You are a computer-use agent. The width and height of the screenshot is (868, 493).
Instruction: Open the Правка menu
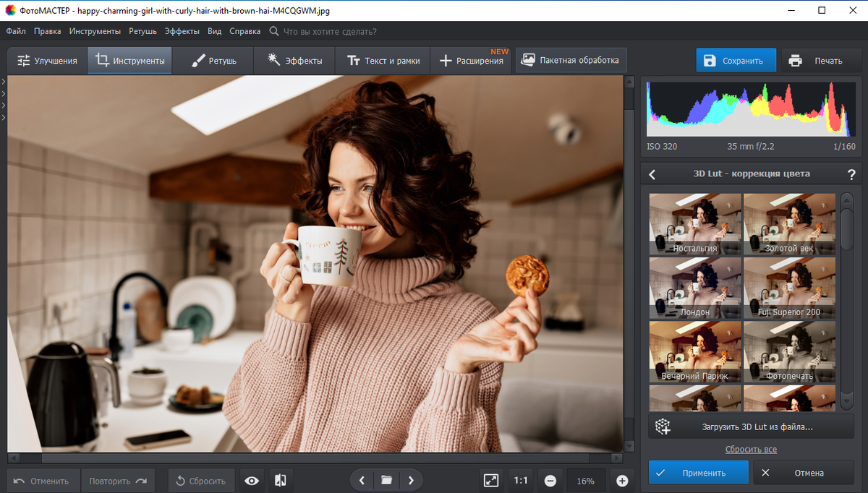point(48,31)
